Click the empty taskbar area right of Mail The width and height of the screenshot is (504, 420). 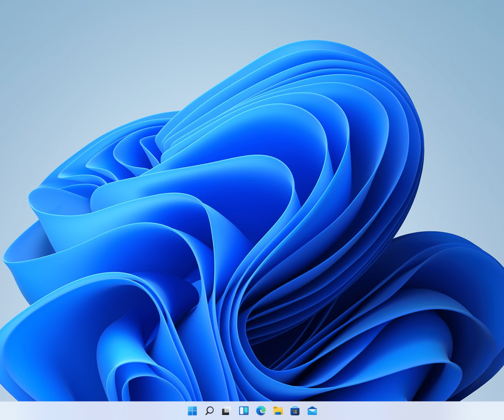coord(410,411)
